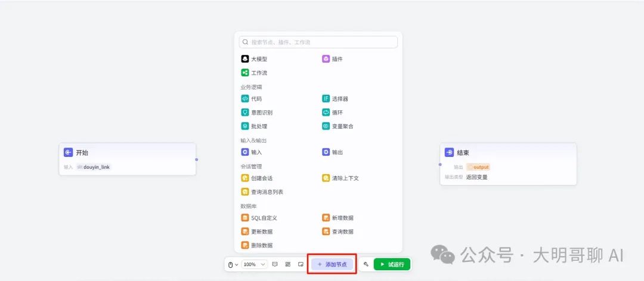644x281 pixels.
Task: Select the 开始 start node card
Action: tap(128, 159)
